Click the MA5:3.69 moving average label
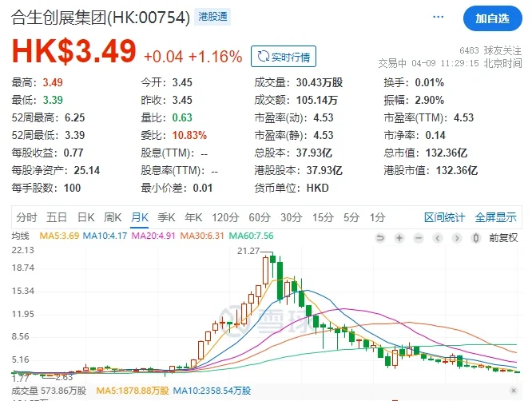The width and height of the screenshot is (532, 401). point(59,236)
